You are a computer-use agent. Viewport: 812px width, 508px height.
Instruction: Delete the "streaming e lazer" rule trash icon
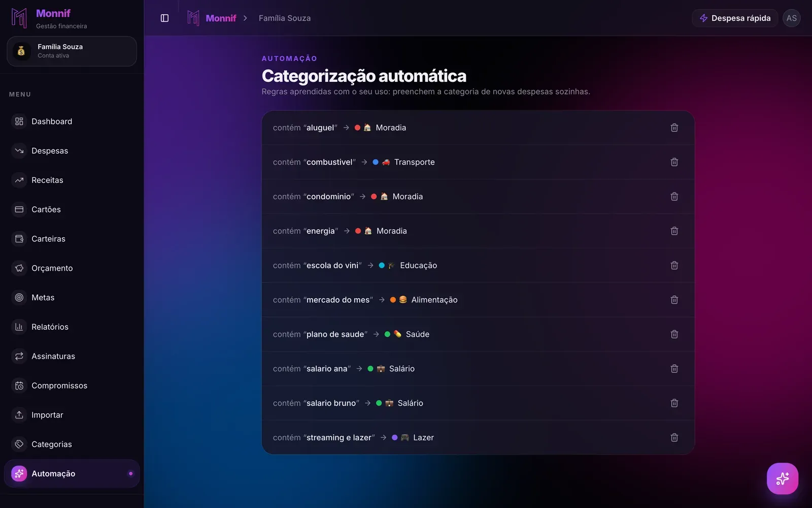pos(674,437)
